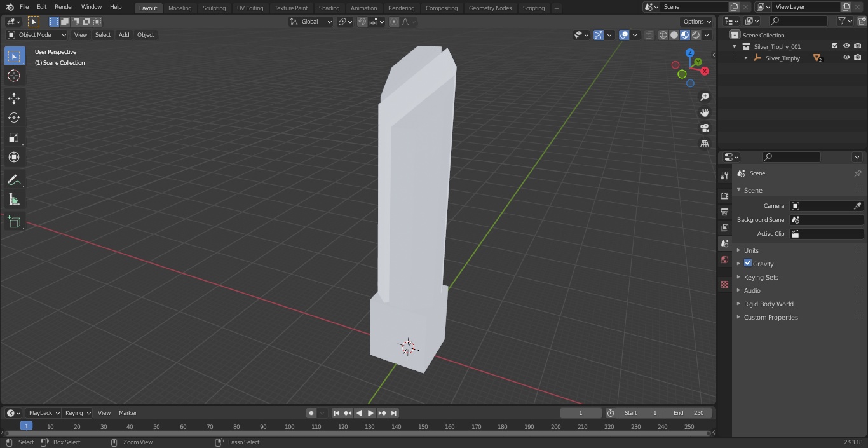Switch orthographic perspective grid icon
The width and height of the screenshot is (868, 448).
pyautogui.click(x=705, y=144)
